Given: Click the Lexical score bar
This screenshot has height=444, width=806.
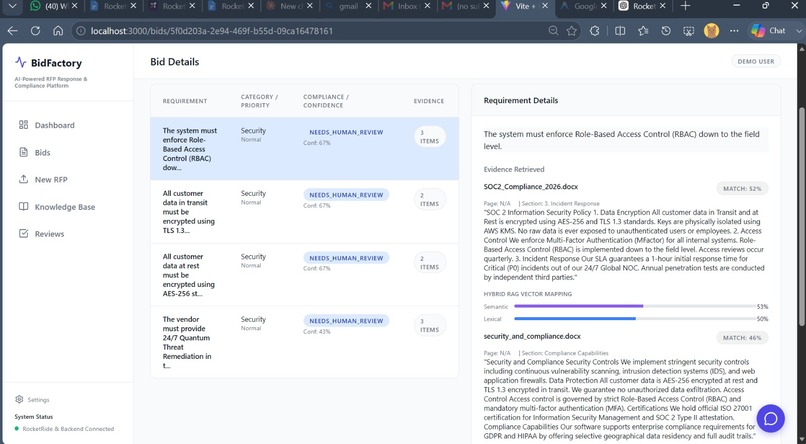Looking at the screenshot, I should click(635, 319).
